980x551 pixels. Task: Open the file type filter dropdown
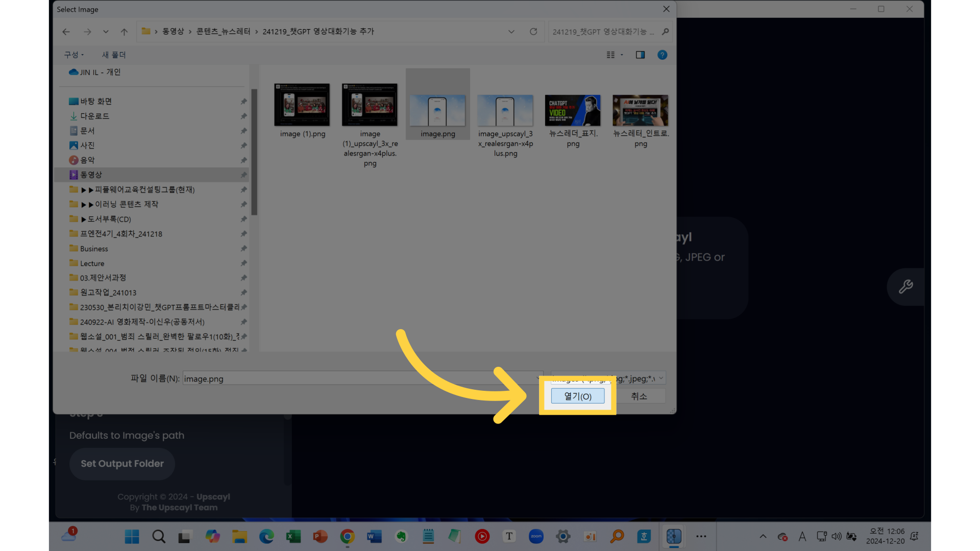pos(660,378)
